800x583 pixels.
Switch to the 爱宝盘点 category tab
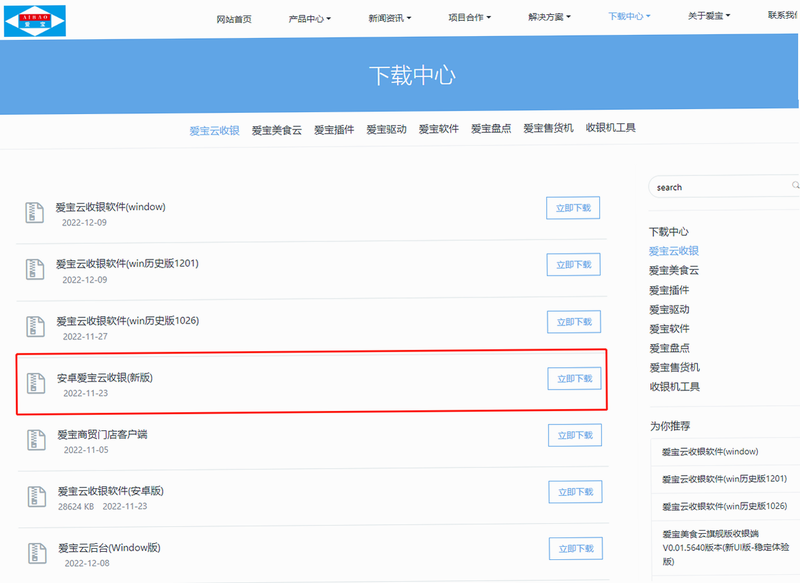[x=491, y=129]
